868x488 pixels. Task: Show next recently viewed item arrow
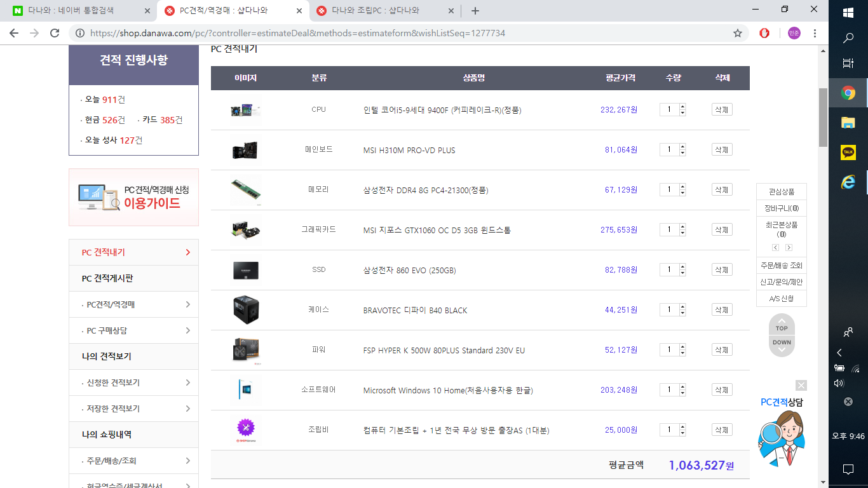789,247
